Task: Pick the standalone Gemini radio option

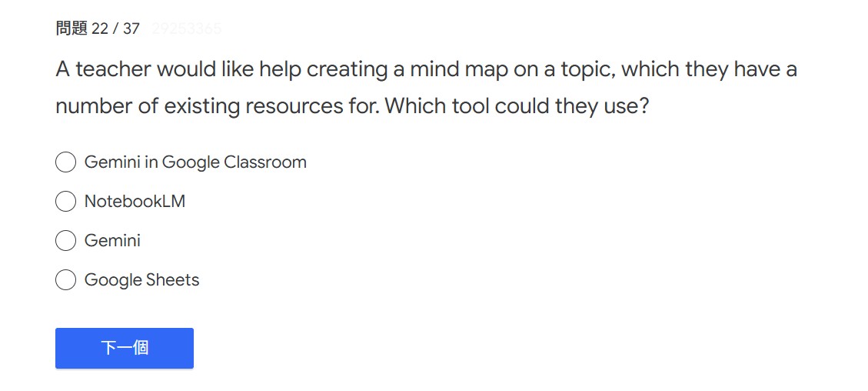Action: pyautogui.click(x=65, y=241)
